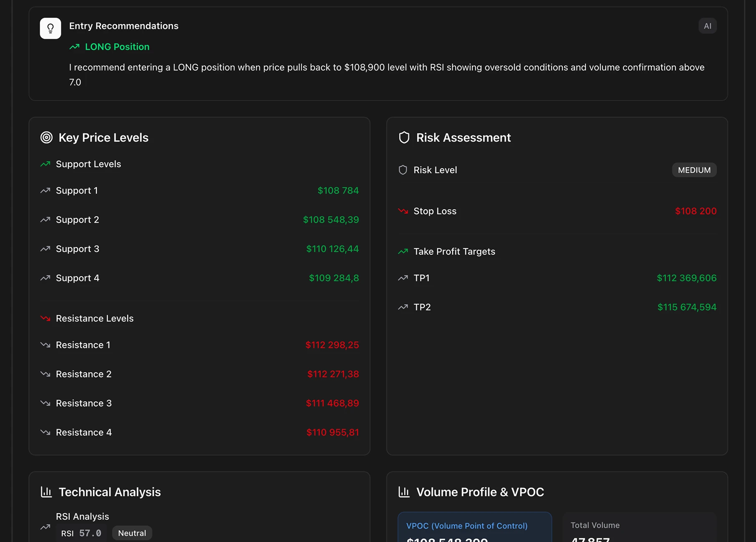Click the Risk Level label
Image resolution: width=756 pixels, height=542 pixels.
pyautogui.click(x=435, y=170)
